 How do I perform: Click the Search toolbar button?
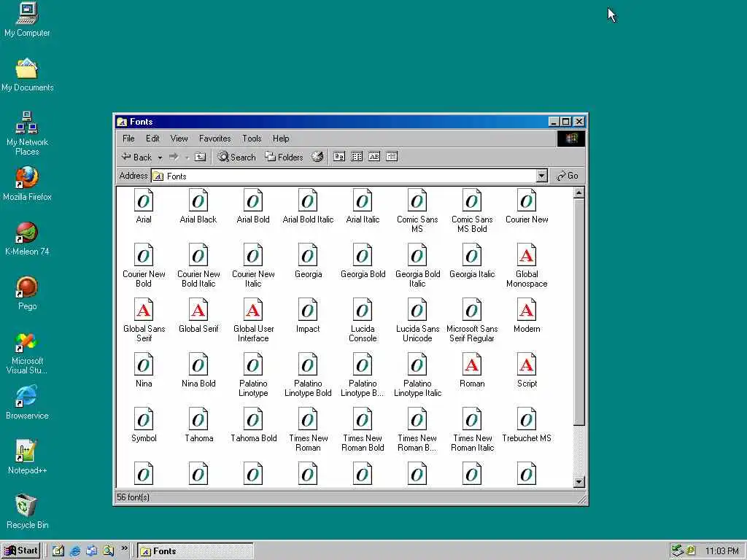click(236, 157)
